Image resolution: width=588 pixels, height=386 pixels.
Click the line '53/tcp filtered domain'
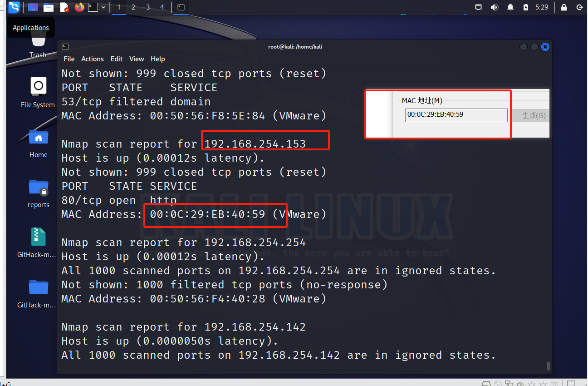pos(136,102)
